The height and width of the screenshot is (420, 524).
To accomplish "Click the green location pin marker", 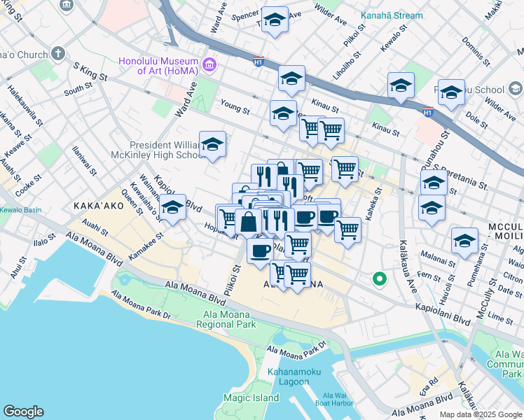I will (379, 279).
